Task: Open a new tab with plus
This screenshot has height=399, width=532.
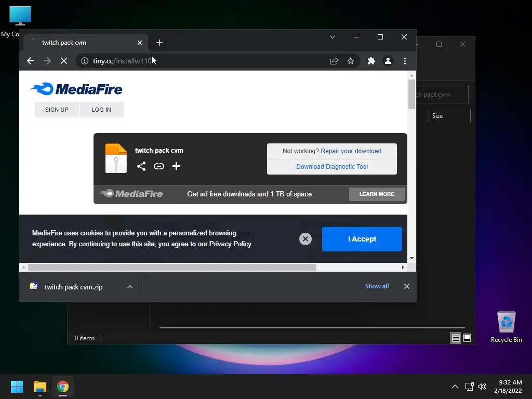Action: (159, 43)
